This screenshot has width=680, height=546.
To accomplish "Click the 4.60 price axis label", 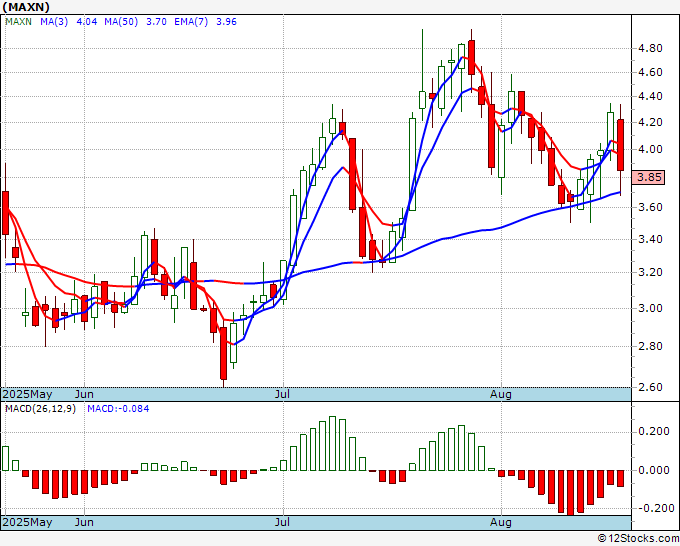I will pos(650,72).
